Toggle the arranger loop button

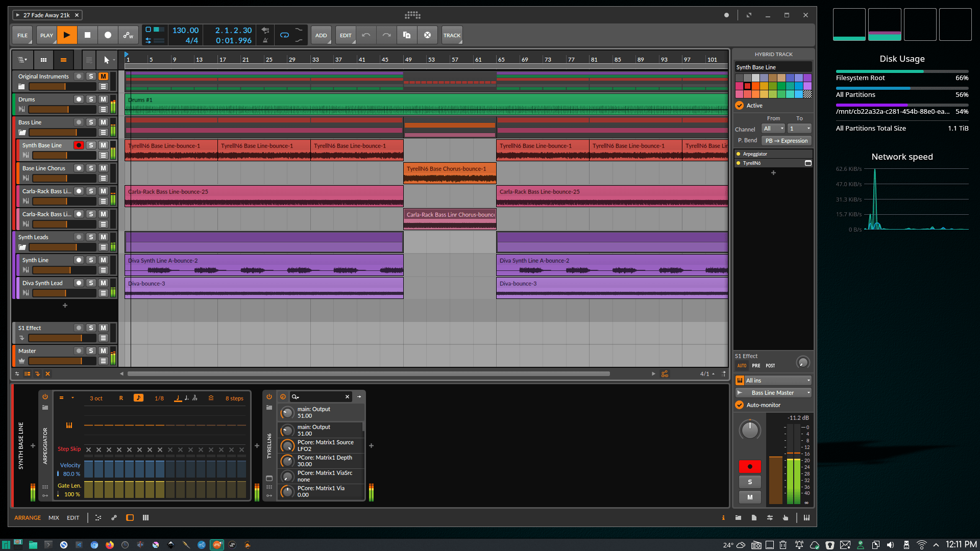(284, 35)
